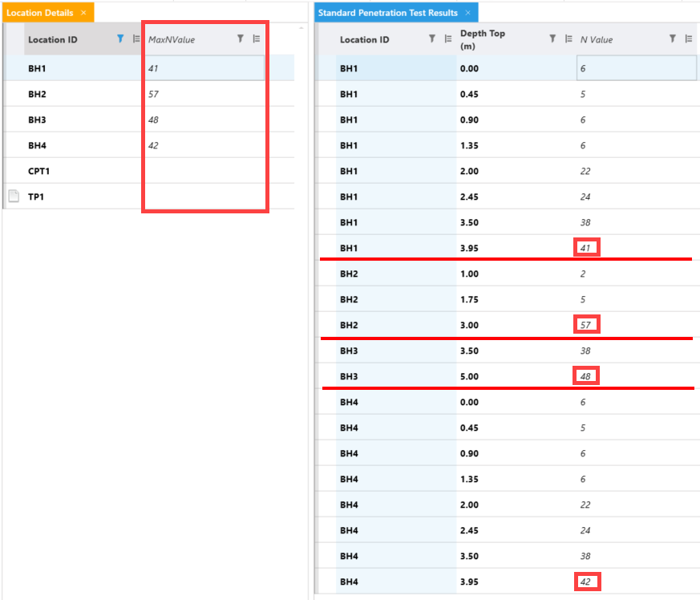Select BH4 row at depth 0.00
Screen dimensions: 700x600
click(x=507, y=402)
